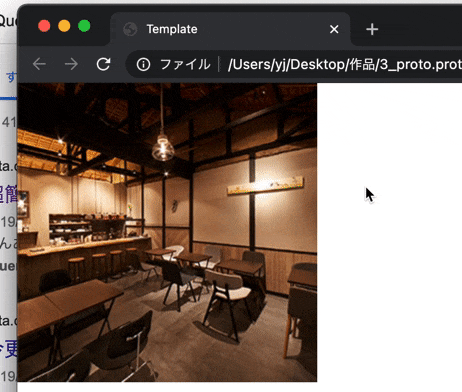Click the globe favicon on the Template tab
462x392 pixels.
click(130, 29)
